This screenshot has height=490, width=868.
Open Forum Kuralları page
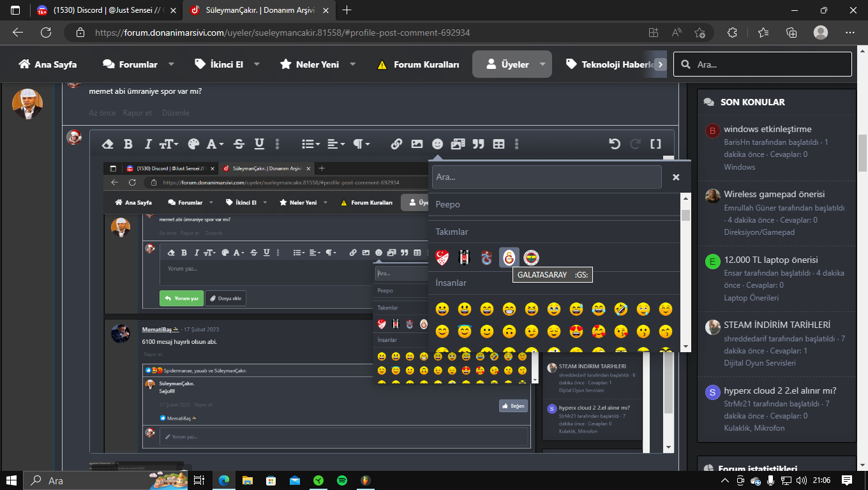(x=418, y=64)
